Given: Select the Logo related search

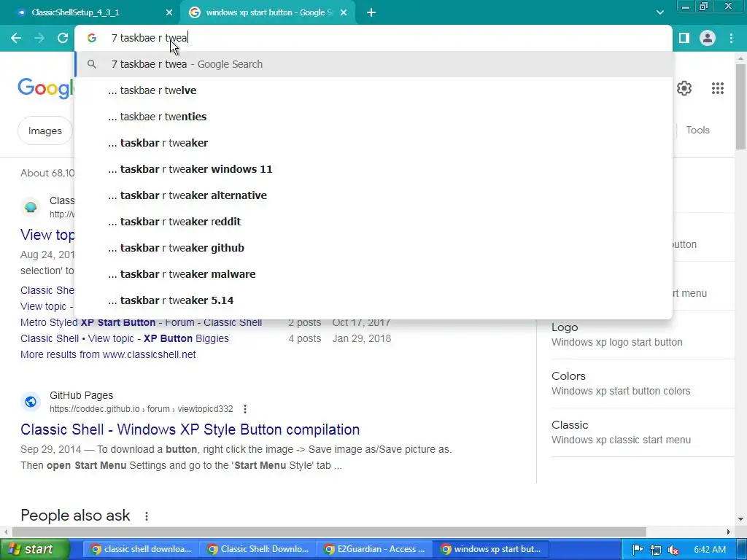Looking at the screenshot, I should [x=642, y=335].
